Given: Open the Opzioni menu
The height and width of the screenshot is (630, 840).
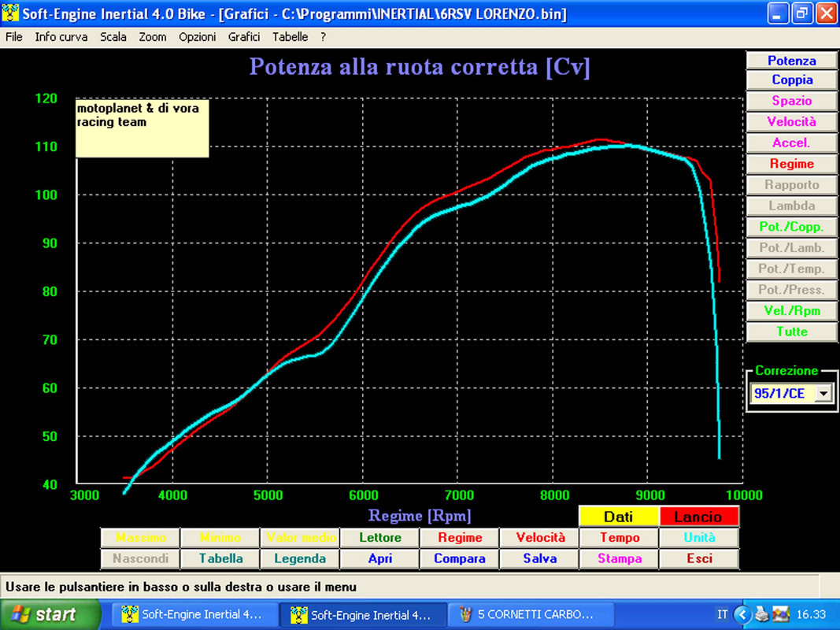Looking at the screenshot, I should (x=197, y=37).
